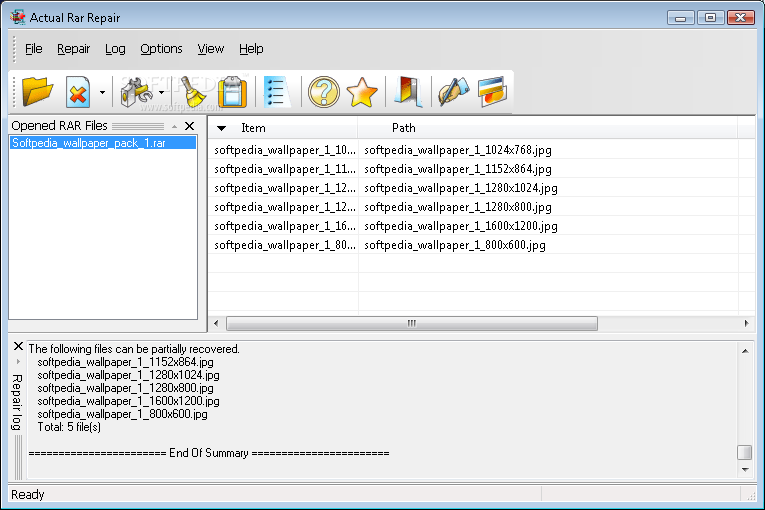Click the credit card purchase icon
The image size is (765, 510).
[x=492, y=91]
